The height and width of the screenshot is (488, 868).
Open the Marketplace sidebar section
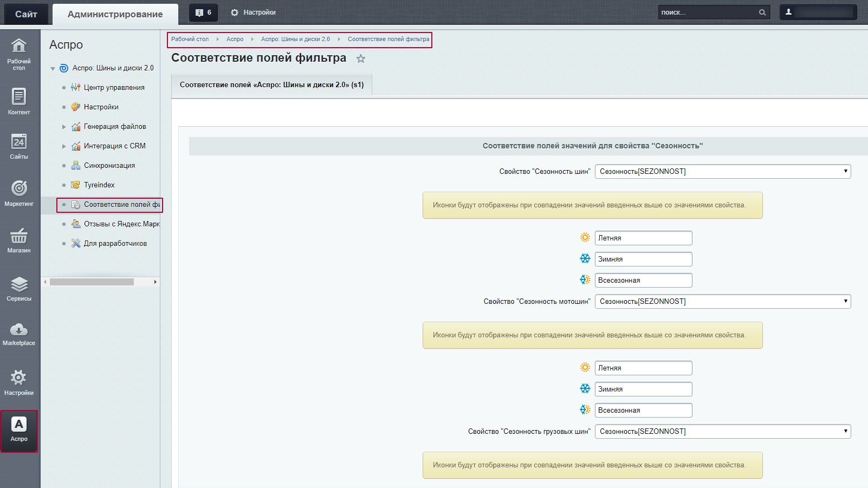pos(19,334)
